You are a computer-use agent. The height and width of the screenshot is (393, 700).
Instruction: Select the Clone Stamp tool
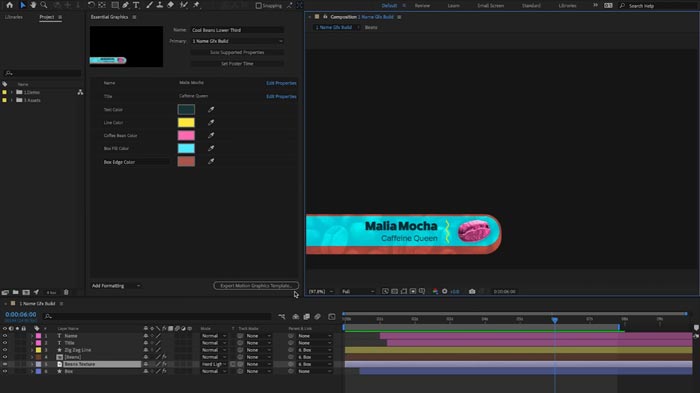(159, 5)
